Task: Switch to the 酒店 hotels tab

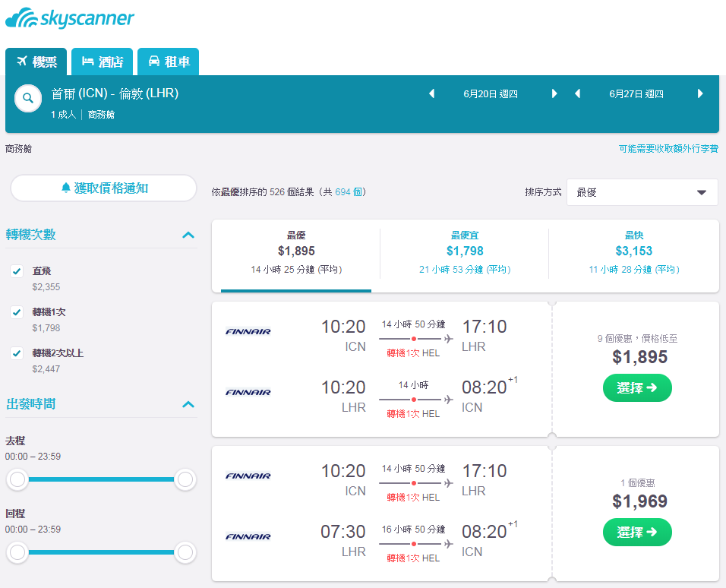Action: (103, 62)
